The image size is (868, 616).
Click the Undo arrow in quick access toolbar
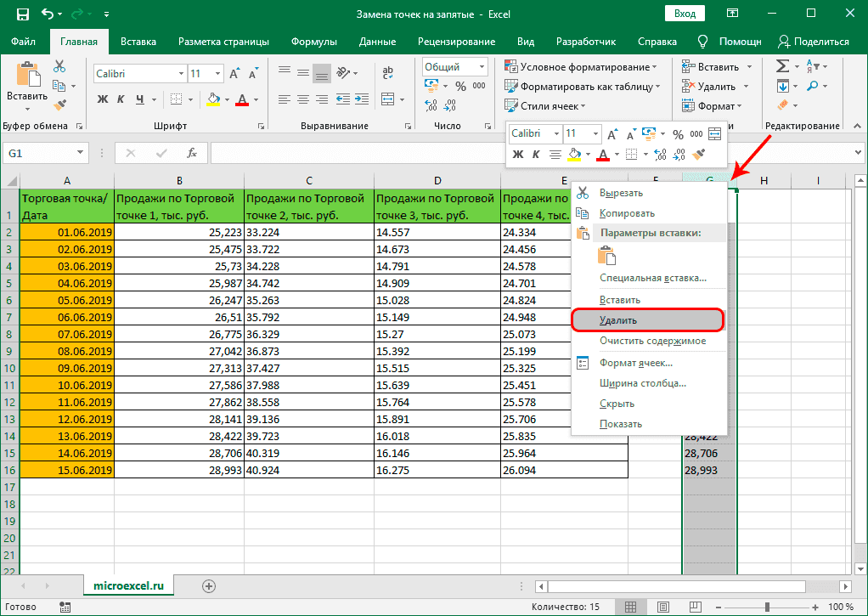[47, 14]
